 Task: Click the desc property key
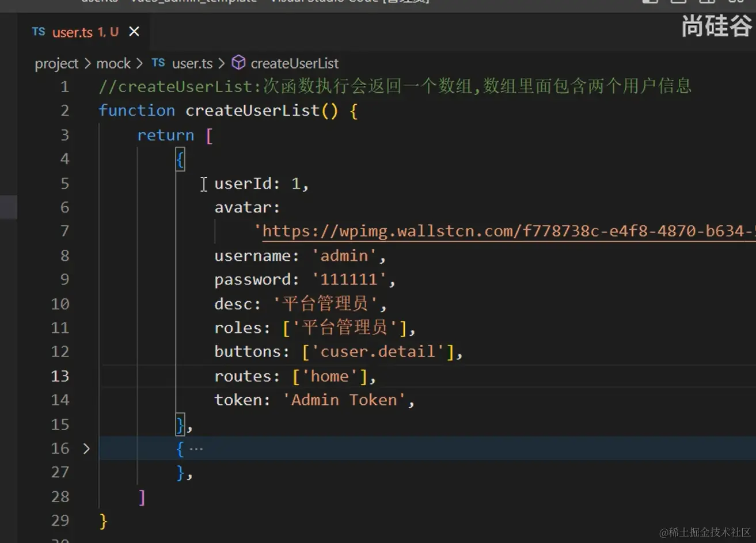click(x=233, y=303)
